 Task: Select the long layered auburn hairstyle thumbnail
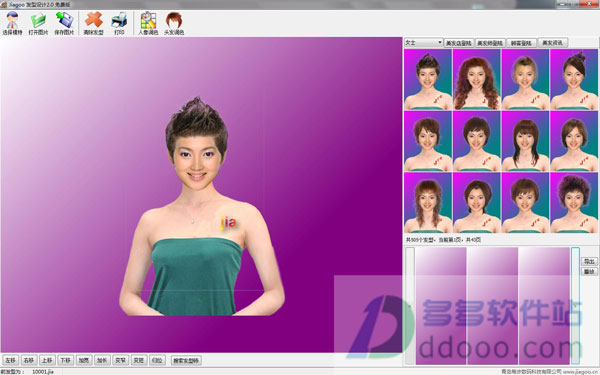[428, 203]
